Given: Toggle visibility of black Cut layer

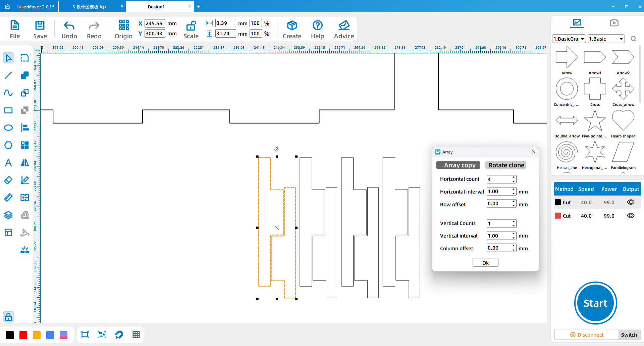Looking at the screenshot, I should click(631, 202).
